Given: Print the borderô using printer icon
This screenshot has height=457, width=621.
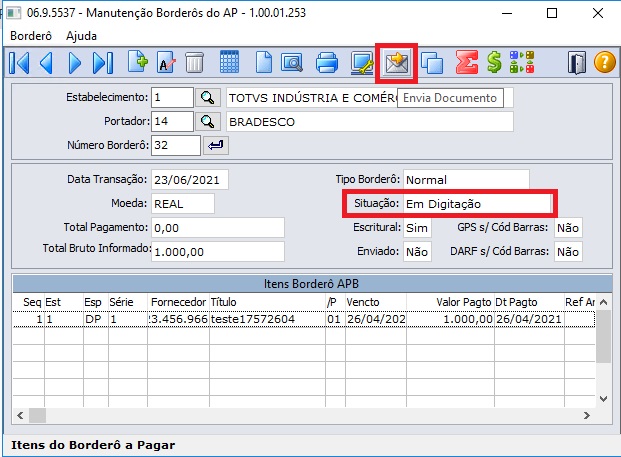Looking at the screenshot, I should pos(327,63).
